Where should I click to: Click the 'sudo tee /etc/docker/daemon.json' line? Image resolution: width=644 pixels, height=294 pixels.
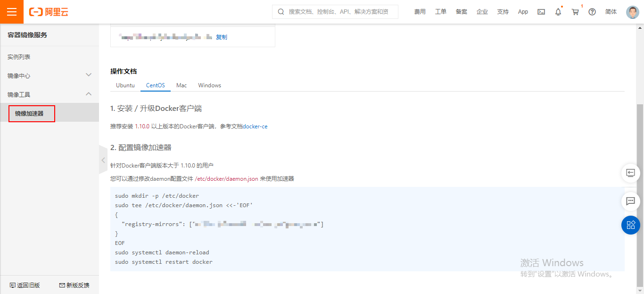(184, 205)
